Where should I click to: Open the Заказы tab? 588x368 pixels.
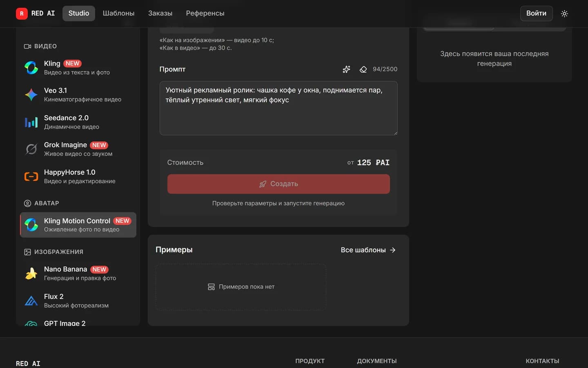pos(160,13)
